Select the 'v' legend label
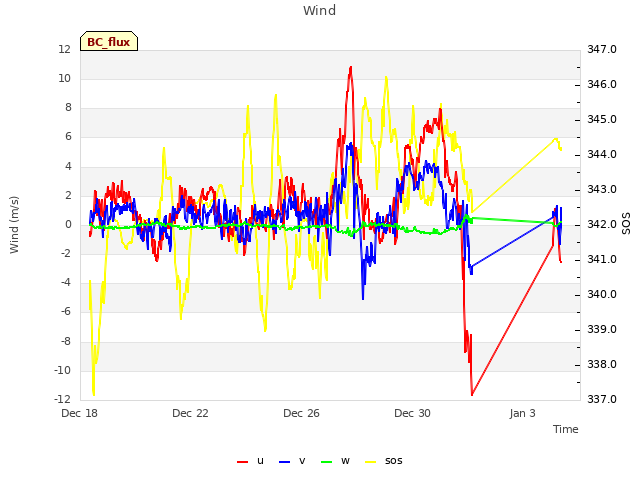The height and width of the screenshot is (480, 640). 302,461
